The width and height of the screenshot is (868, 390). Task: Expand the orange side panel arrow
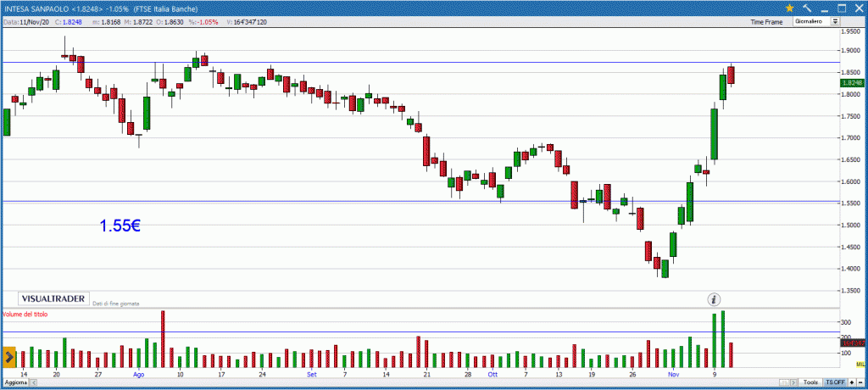pos(8,357)
